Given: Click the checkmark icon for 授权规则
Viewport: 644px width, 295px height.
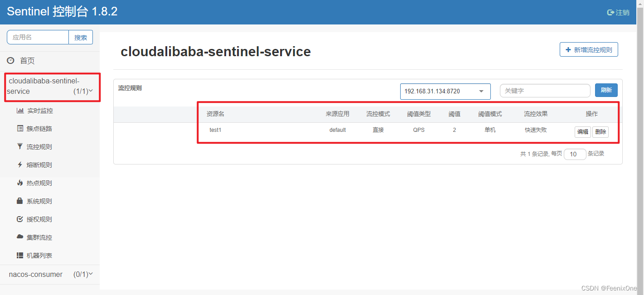Looking at the screenshot, I should point(20,219).
